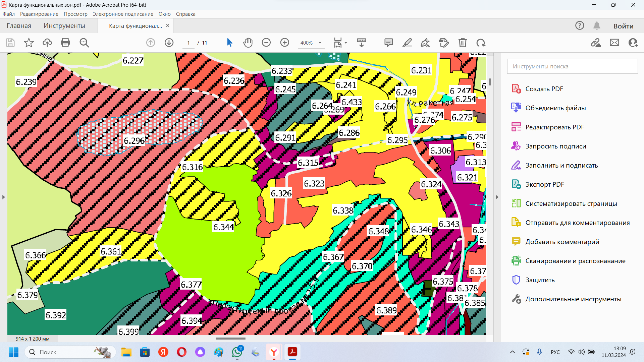Screen dimensions: 644x362
Task: Click the print icon
Action: point(65,43)
